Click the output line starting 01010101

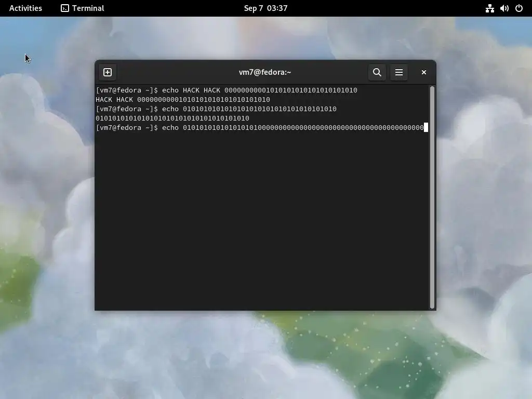172,118
